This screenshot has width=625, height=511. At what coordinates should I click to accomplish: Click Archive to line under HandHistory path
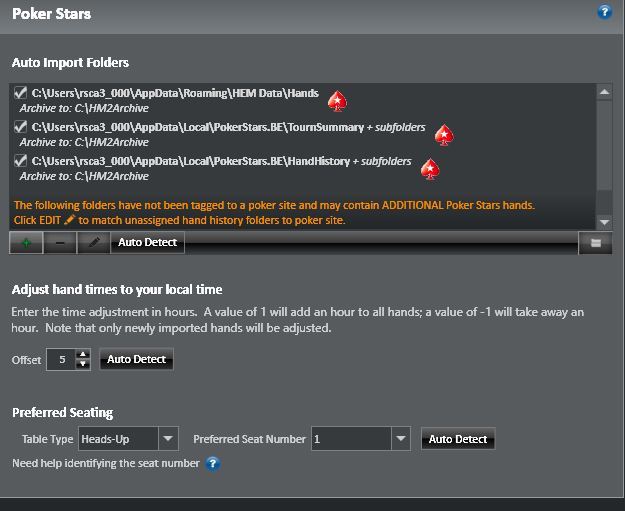(84, 176)
